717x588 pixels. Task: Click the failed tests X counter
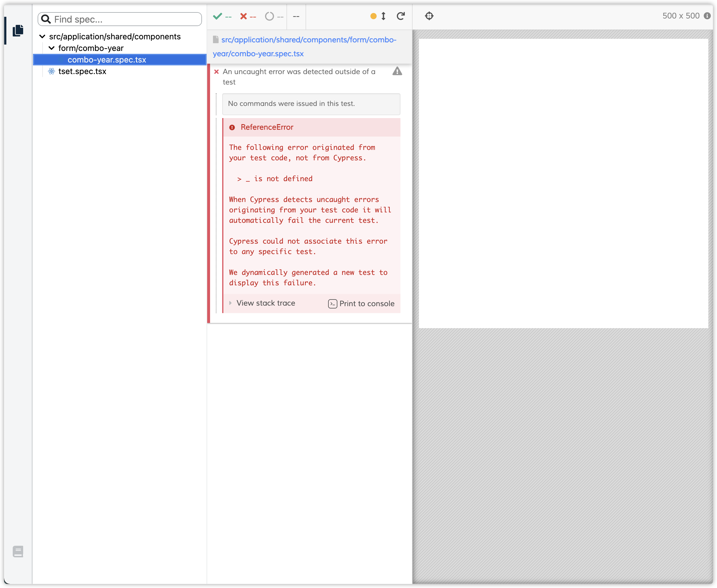(248, 16)
